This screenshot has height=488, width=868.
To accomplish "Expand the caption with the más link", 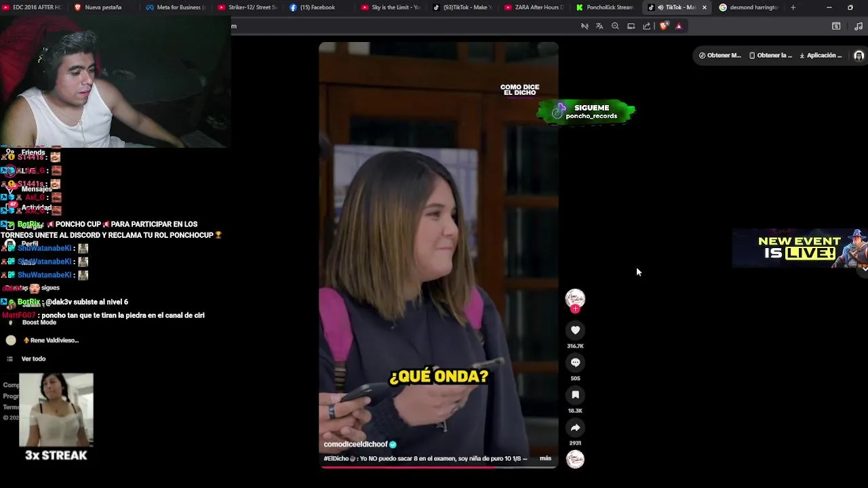I will (545, 458).
